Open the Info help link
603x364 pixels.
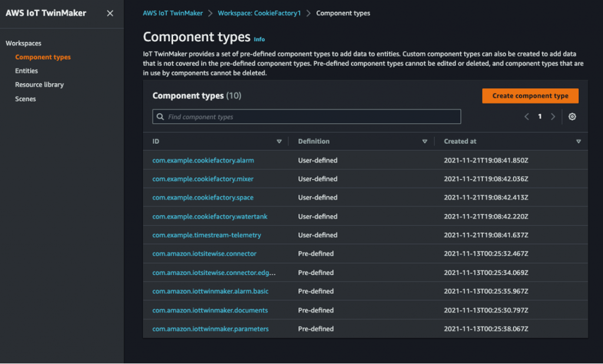point(259,39)
